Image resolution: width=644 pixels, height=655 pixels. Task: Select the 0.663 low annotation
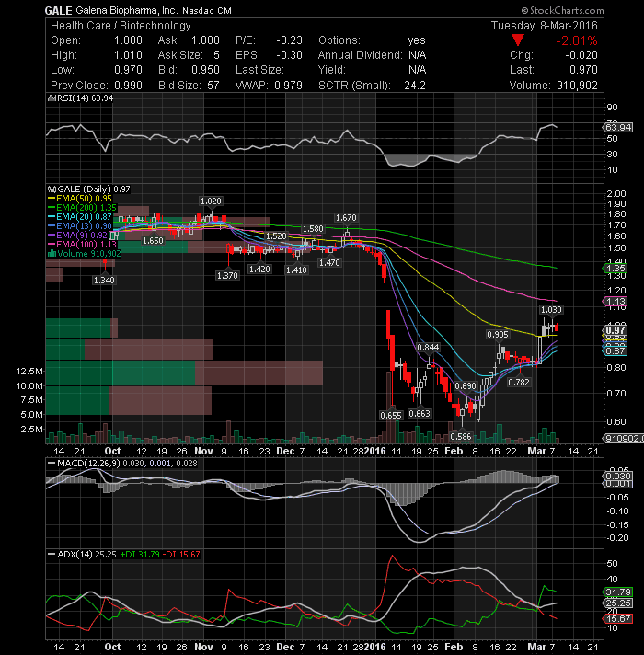(x=420, y=414)
